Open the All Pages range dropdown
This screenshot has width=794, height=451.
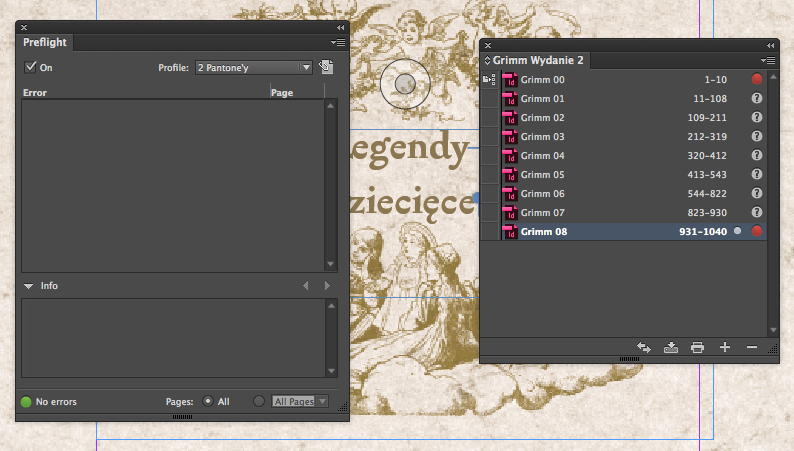(300, 401)
